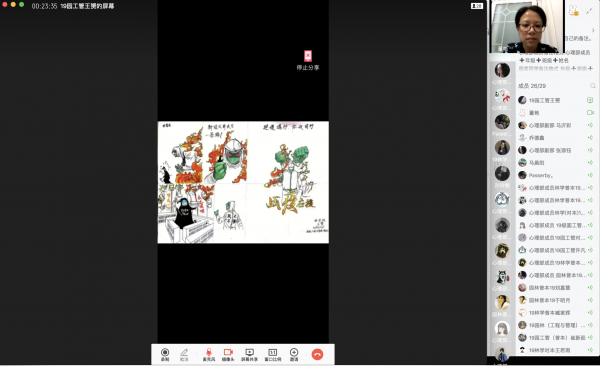Invite members with the 邀请 plus icon
The width and height of the screenshot is (600, 366).
tap(294, 355)
